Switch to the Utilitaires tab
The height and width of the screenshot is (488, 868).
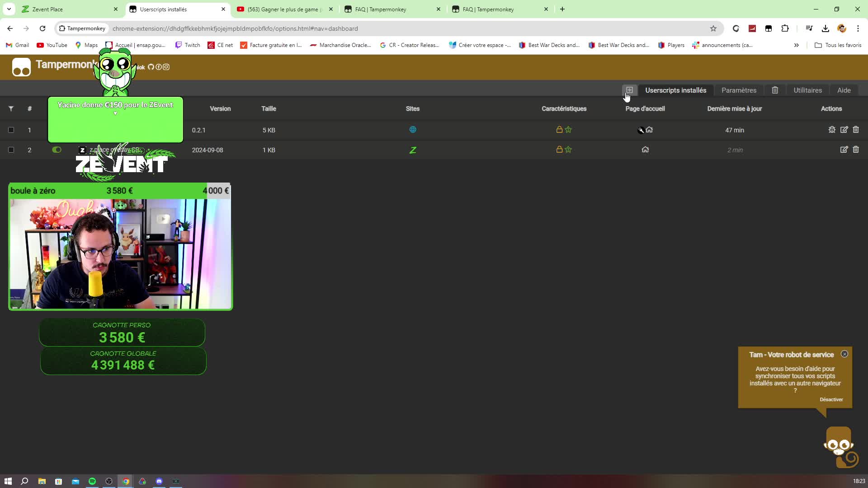click(x=807, y=90)
